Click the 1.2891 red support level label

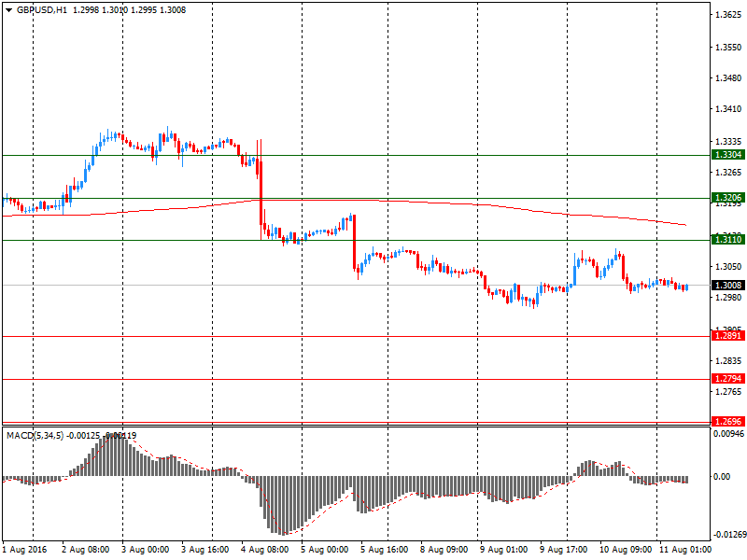pos(728,336)
